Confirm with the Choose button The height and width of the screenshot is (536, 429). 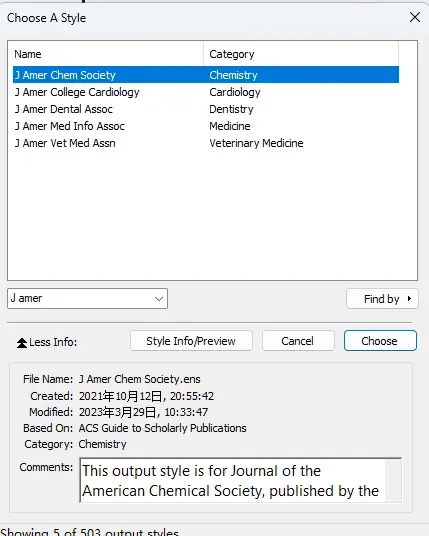click(380, 341)
